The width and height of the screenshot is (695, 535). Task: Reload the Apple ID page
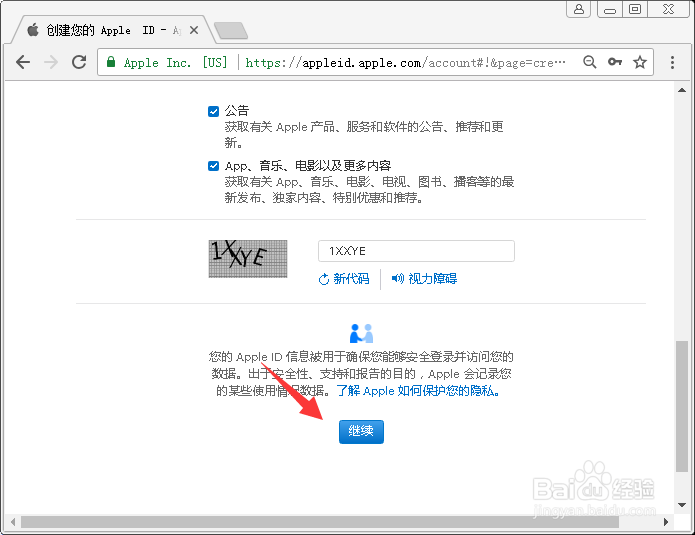[x=79, y=62]
